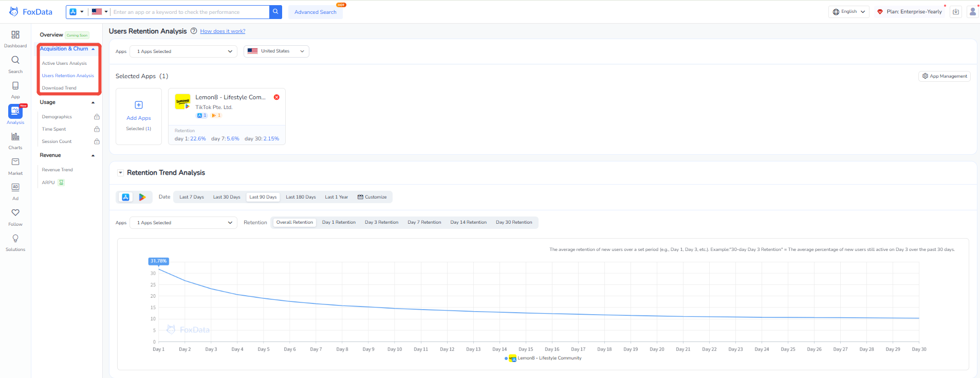Image resolution: width=980 pixels, height=378 pixels.
Task: Click day 30 retention value 2.15%
Action: (271, 139)
